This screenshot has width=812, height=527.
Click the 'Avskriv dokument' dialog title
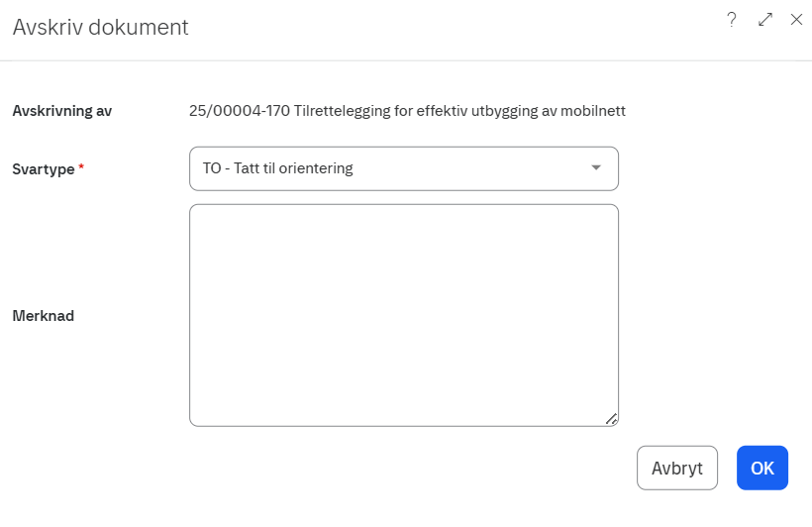(x=100, y=28)
